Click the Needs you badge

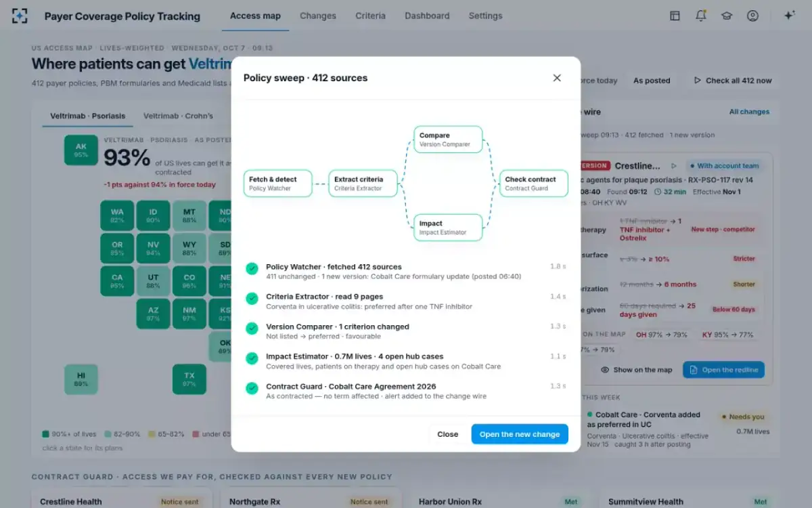tap(744, 417)
